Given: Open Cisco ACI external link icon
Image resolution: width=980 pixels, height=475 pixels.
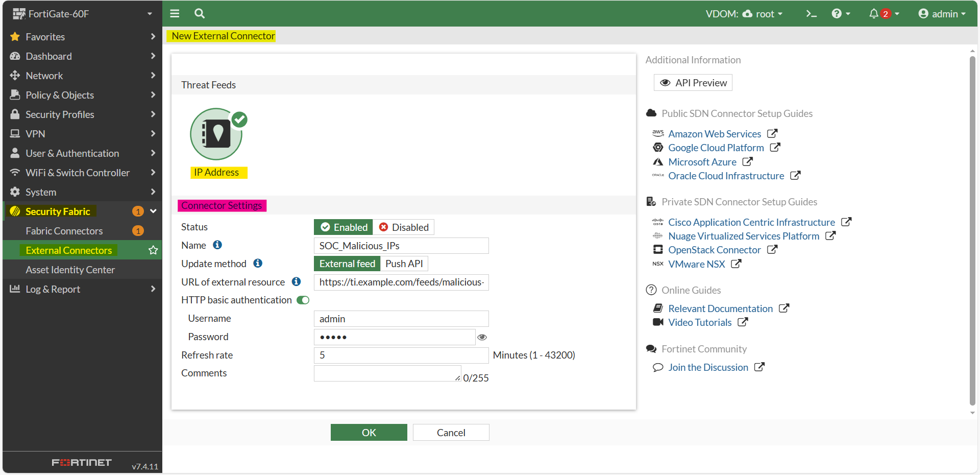Looking at the screenshot, I should pyautogui.click(x=846, y=222).
